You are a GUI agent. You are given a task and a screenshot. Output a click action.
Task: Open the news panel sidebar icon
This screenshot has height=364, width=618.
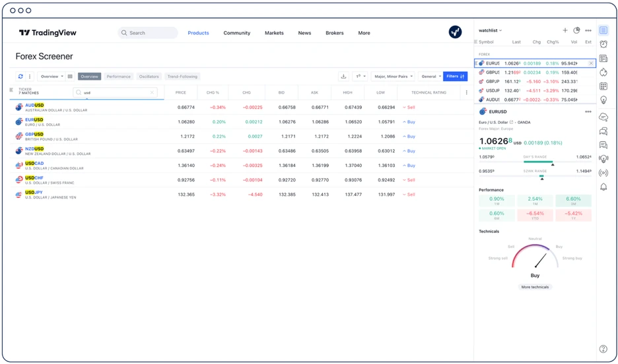click(603, 58)
